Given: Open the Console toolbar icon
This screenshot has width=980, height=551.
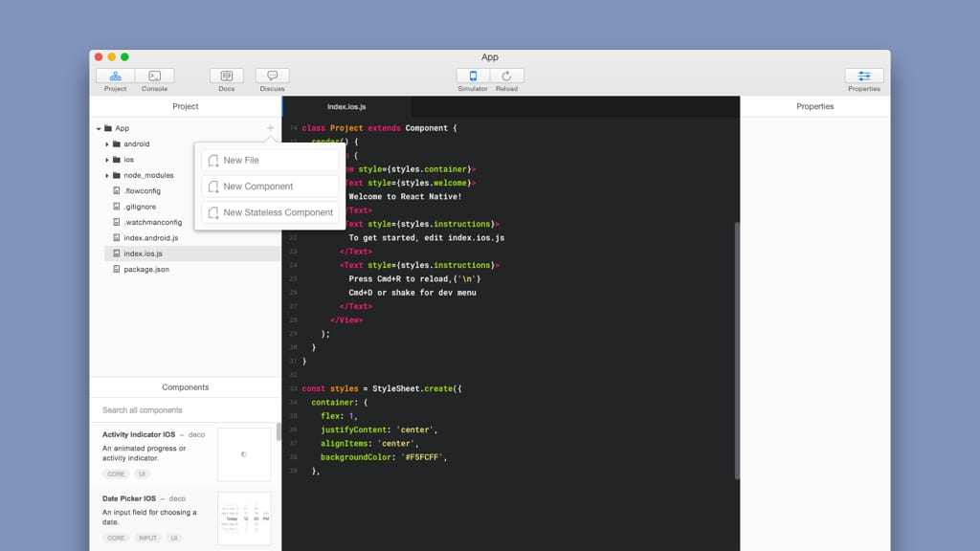Looking at the screenshot, I should [x=154, y=77].
